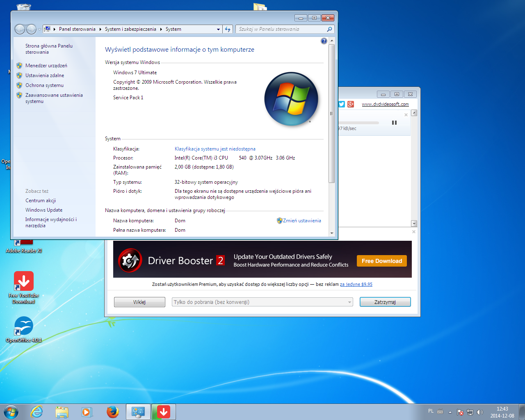525x420 pixels.
Task: Open the Windows Start menu
Action: [x=11, y=411]
